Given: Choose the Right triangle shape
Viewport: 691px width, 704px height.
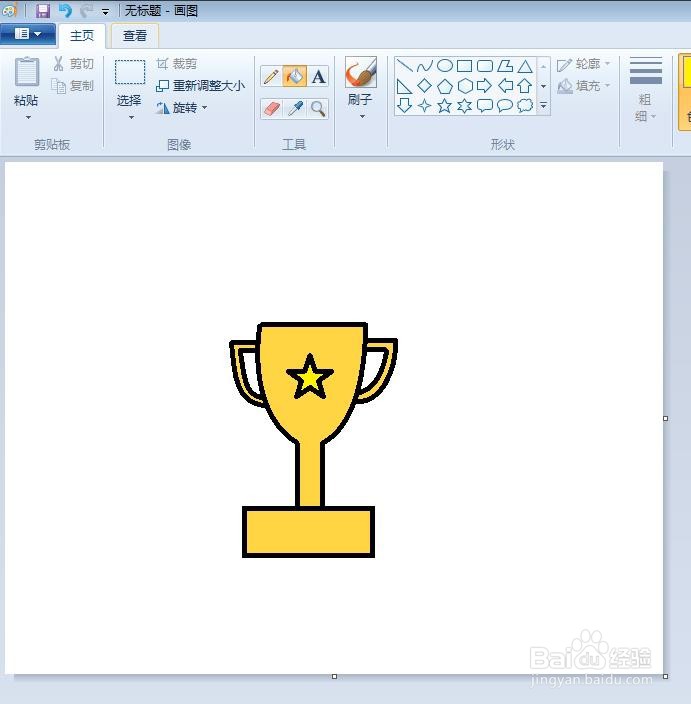Looking at the screenshot, I should (x=405, y=86).
